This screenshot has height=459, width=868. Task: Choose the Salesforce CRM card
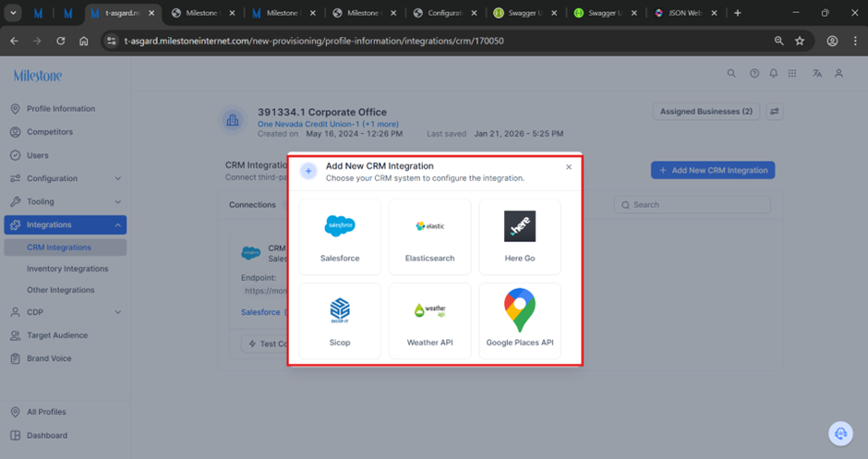tap(340, 237)
